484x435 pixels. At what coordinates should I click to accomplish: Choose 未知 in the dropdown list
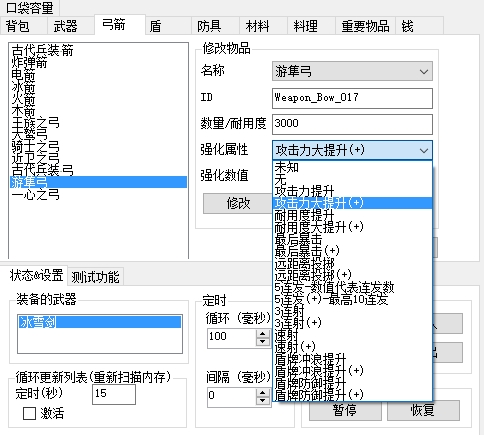(x=352, y=167)
